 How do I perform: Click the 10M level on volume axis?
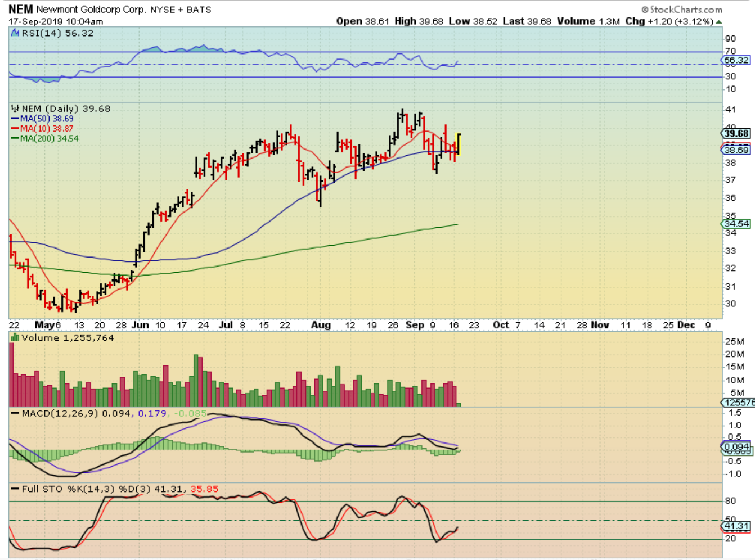(x=735, y=380)
